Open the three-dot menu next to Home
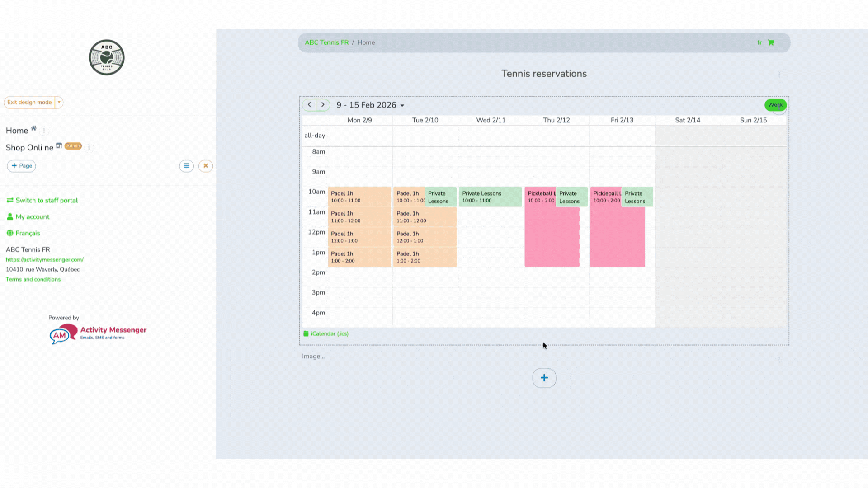 44,131
